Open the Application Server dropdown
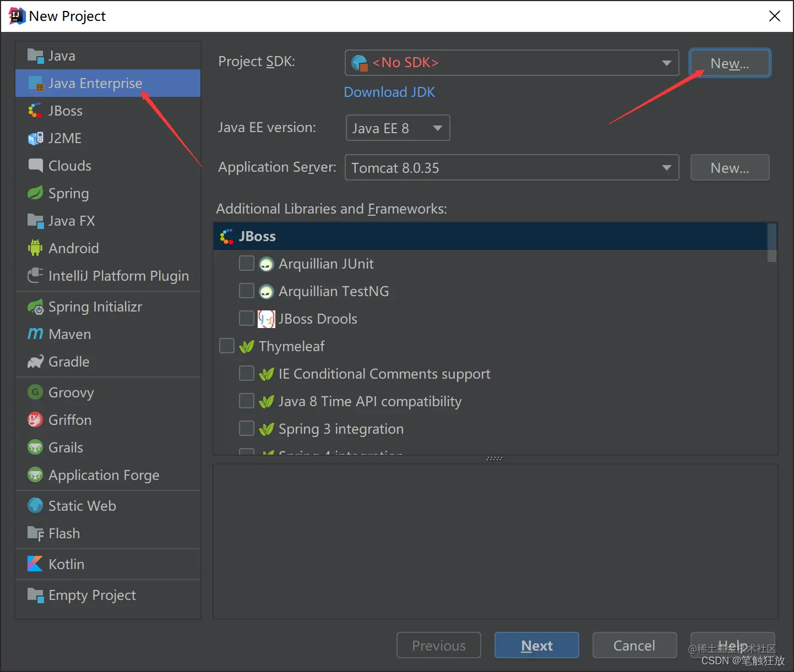Viewport: 794px width, 672px height. tap(512, 167)
